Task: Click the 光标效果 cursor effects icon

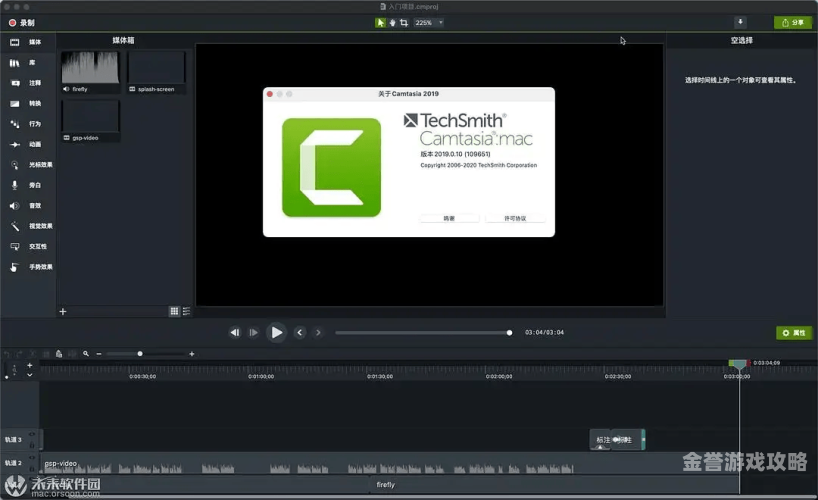Action: pos(15,164)
